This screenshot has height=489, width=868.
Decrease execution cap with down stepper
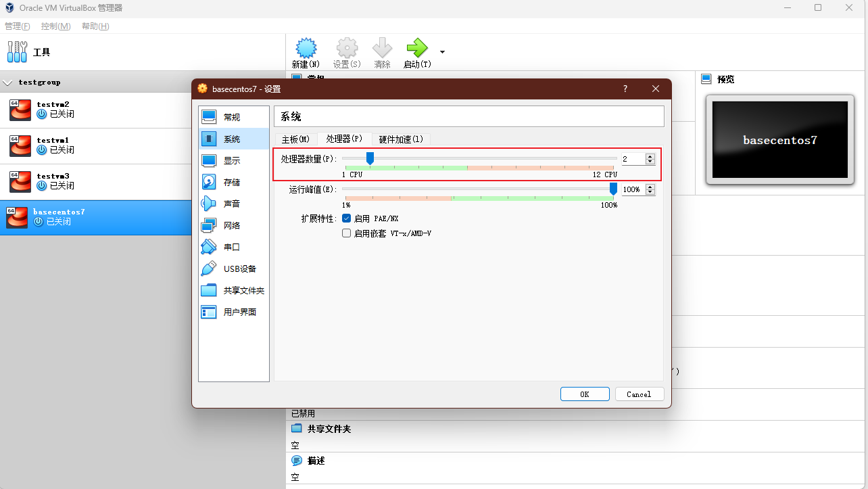[x=650, y=192]
